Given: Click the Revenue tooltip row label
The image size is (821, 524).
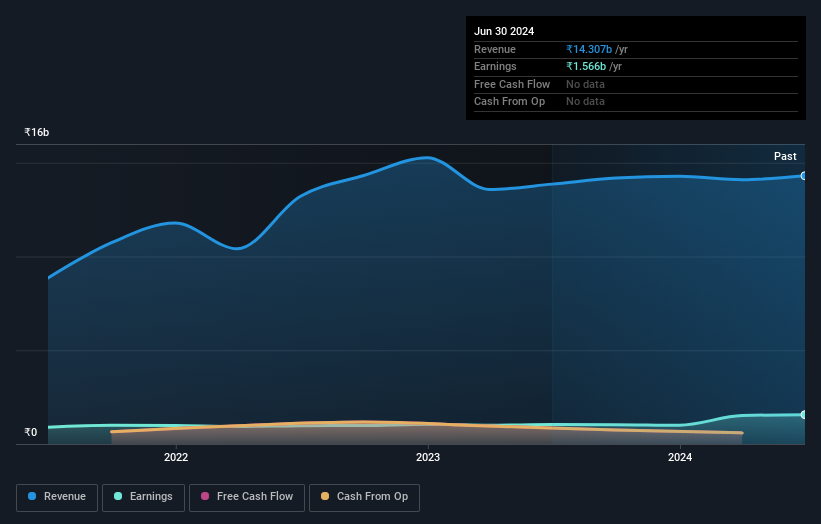Looking at the screenshot, I should tap(495, 49).
